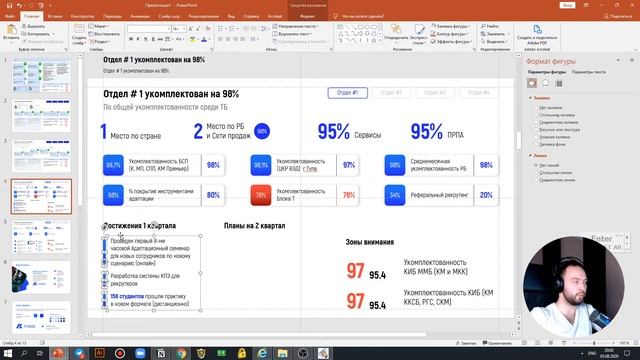Click the Notes (Заметки) status bar button
The height and width of the screenshot is (360, 640).
(x=466, y=343)
